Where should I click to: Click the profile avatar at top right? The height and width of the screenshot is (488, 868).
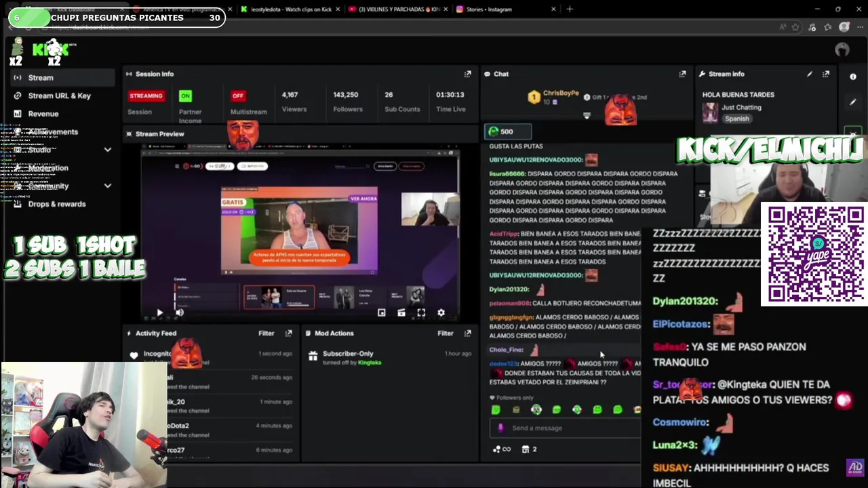pyautogui.click(x=842, y=49)
